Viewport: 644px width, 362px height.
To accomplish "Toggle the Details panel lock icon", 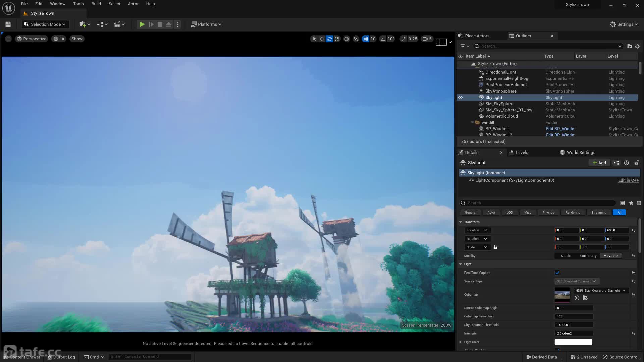I will point(636,163).
